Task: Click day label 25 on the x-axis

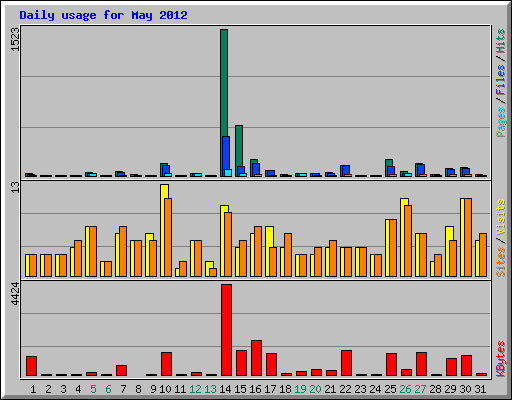Action: click(x=390, y=389)
